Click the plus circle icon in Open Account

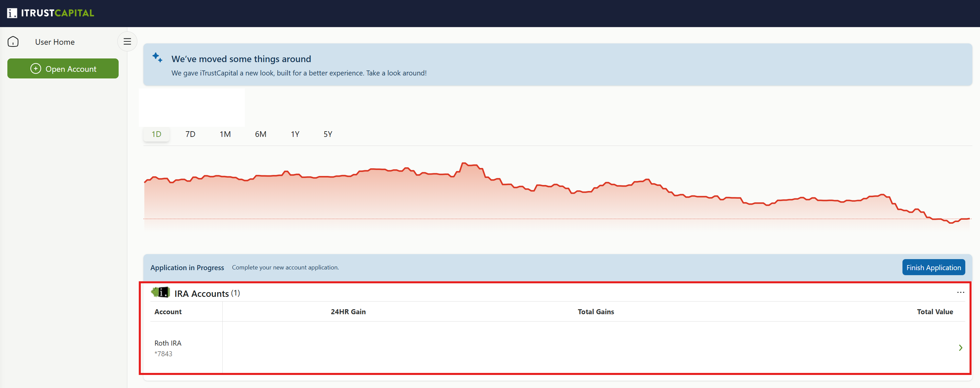[36, 68]
